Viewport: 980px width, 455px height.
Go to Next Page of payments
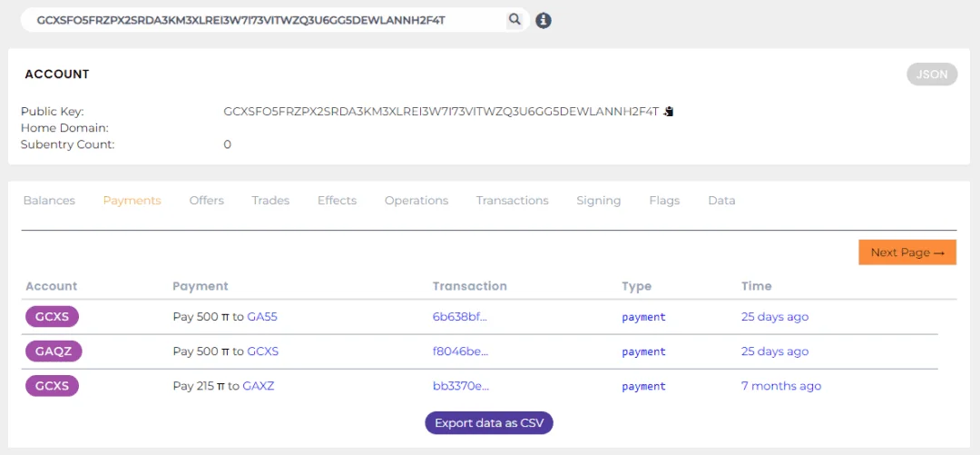point(907,252)
